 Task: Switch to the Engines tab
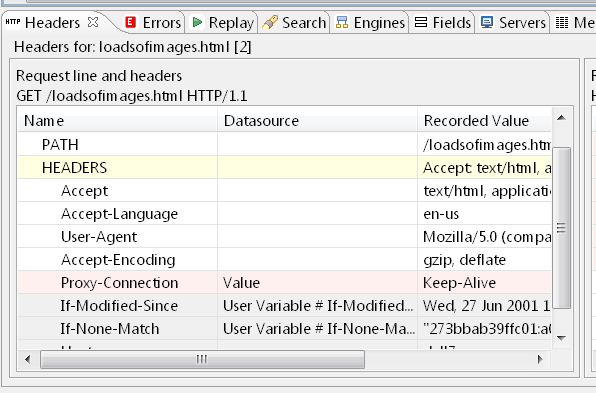point(369,22)
